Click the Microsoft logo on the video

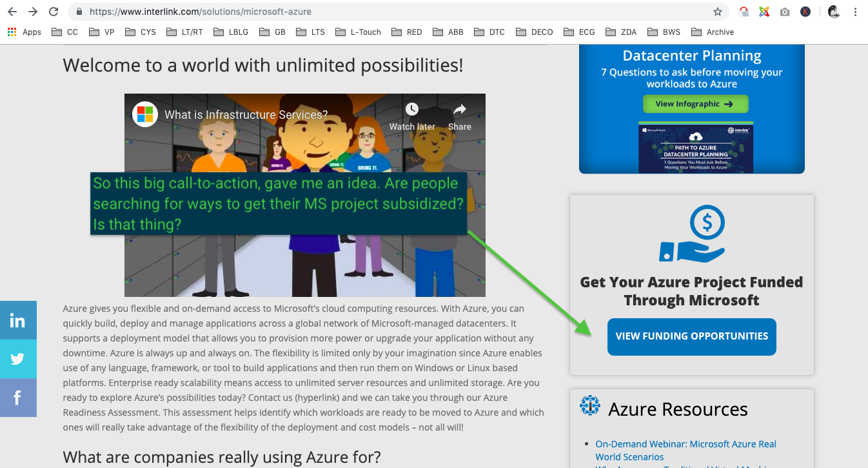pos(145,114)
